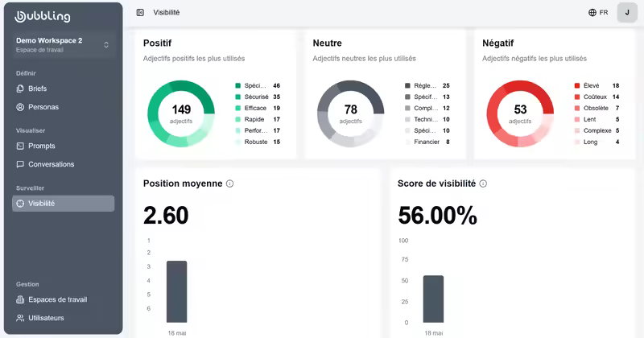Click the red Élevé legend swatch
Viewport: 644px width, 338px height.
coord(577,85)
